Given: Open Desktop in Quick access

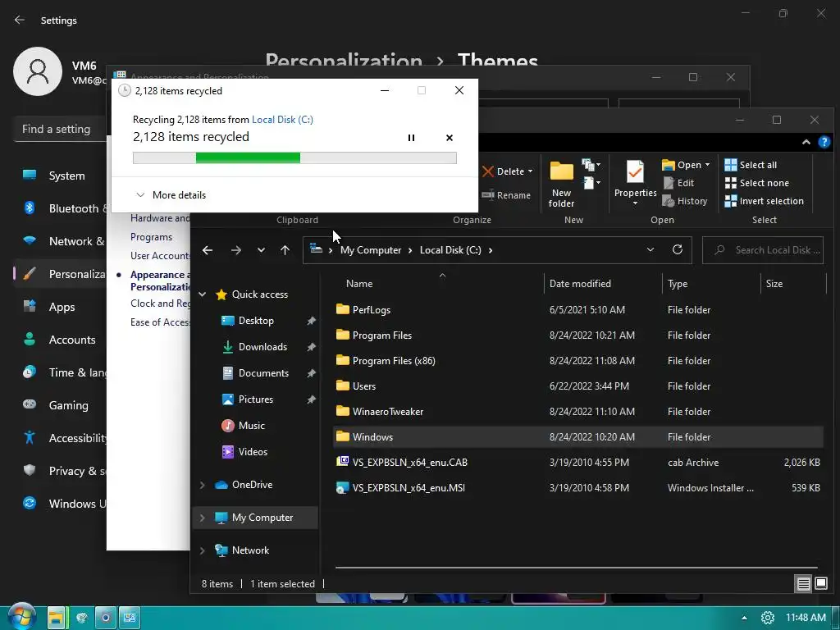Looking at the screenshot, I should [x=256, y=321].
